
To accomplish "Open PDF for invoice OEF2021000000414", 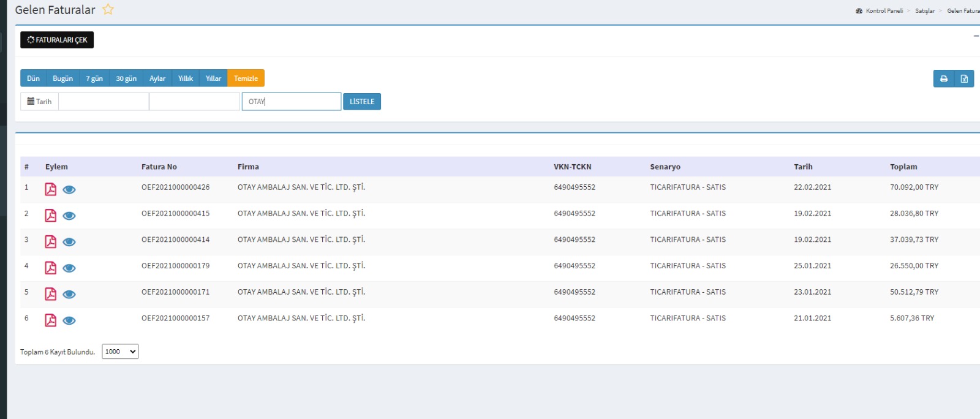I will click(x=51, y=242).
